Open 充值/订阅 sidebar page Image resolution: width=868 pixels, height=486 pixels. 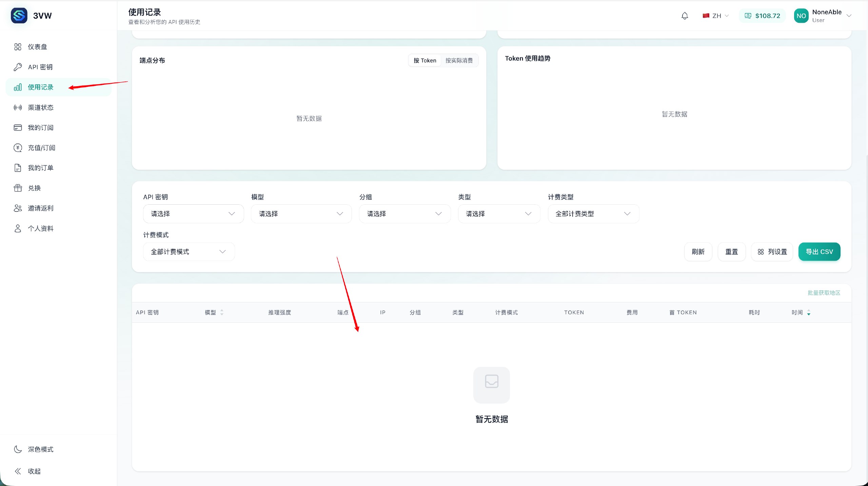58,148
